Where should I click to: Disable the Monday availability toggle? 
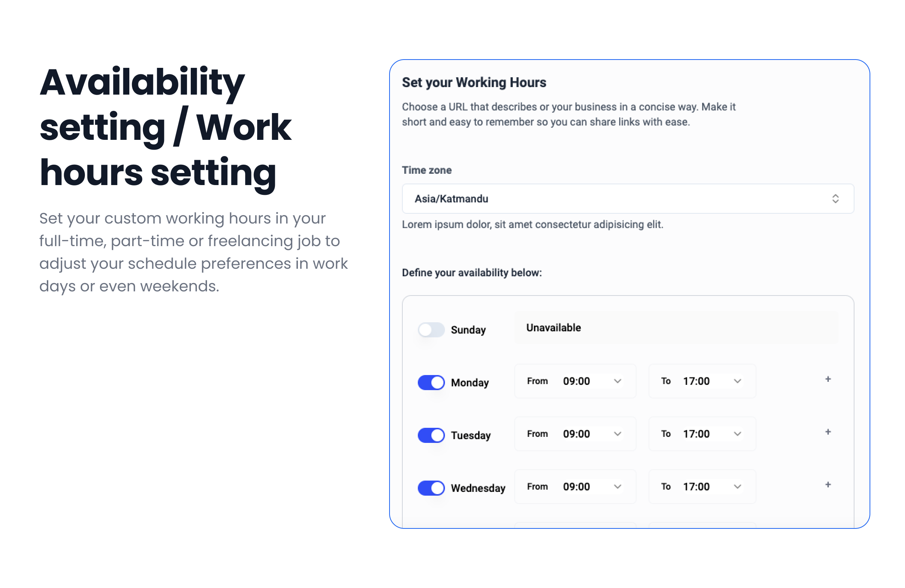[x=431, y=383]
